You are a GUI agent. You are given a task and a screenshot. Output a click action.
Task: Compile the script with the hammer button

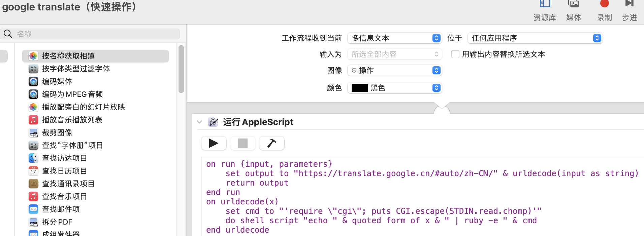[x=272, y=143]
